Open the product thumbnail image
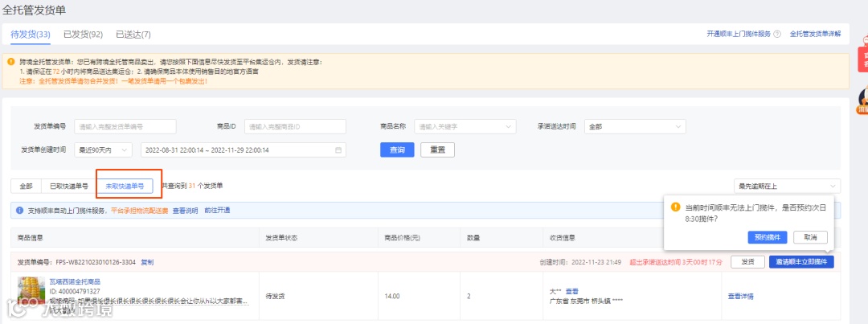The image size is (868, 324). [x=31, y=290]
